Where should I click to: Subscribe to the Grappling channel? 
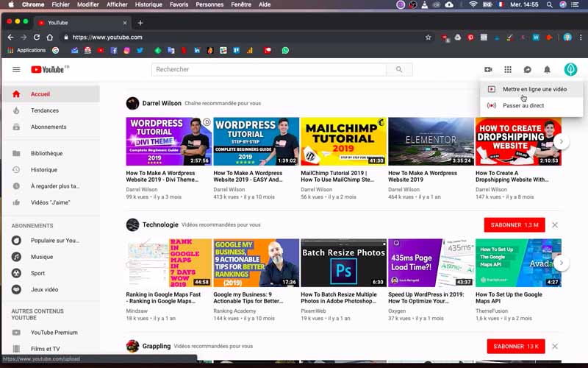tap(516, 346)
